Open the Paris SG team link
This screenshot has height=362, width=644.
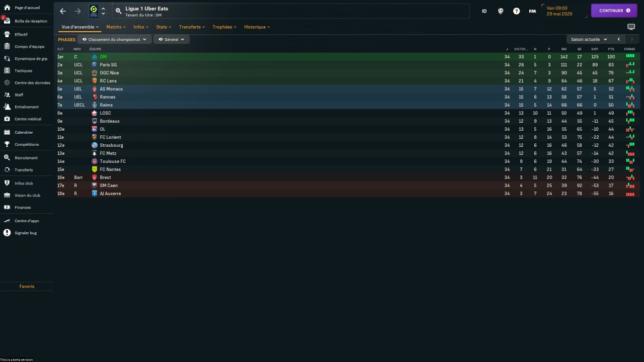tap(108, 65)
